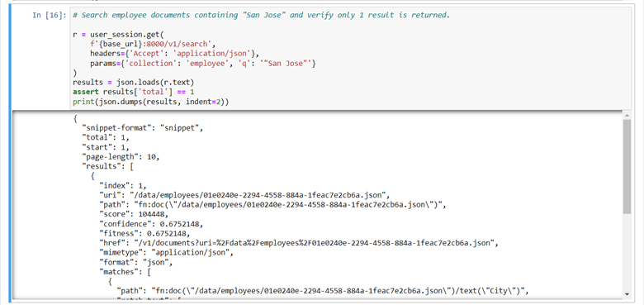Click the "format": "json" output line
This screenshot has width=644, height=305.
pos(136,262)
